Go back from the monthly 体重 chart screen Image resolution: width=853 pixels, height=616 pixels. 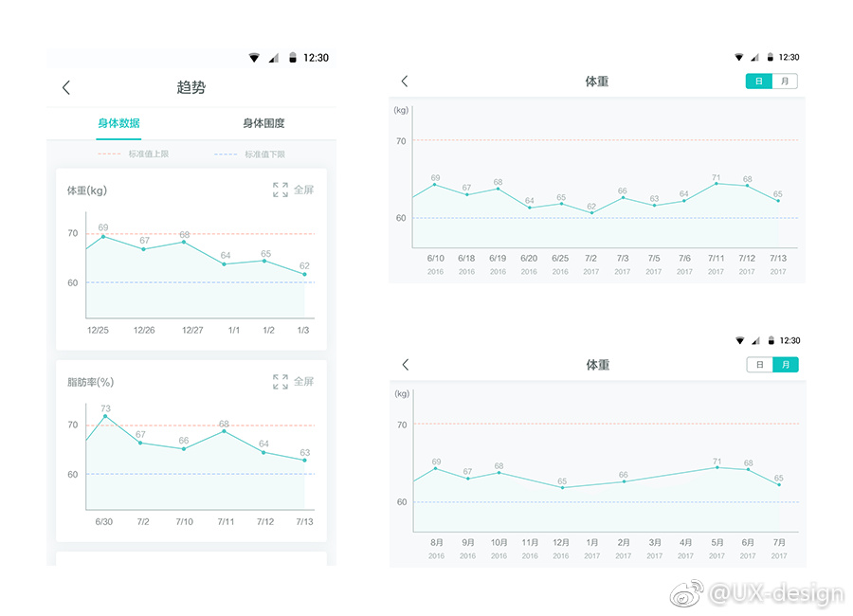pos(406,365)
